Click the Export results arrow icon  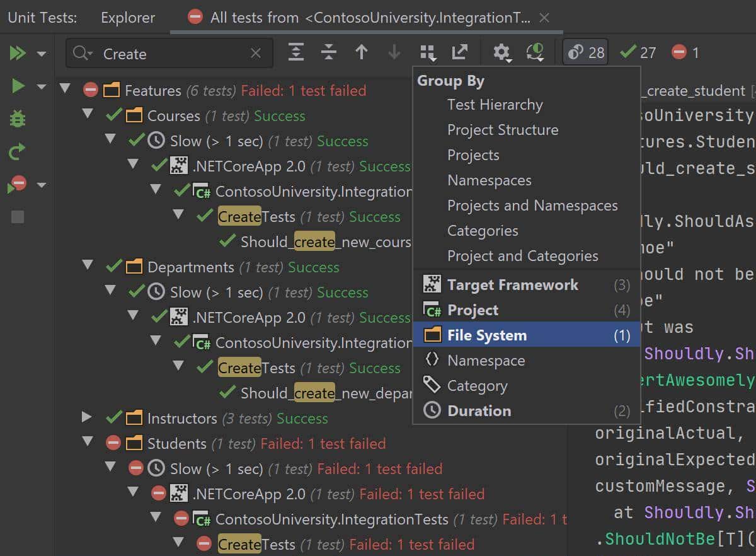[460, 53]
